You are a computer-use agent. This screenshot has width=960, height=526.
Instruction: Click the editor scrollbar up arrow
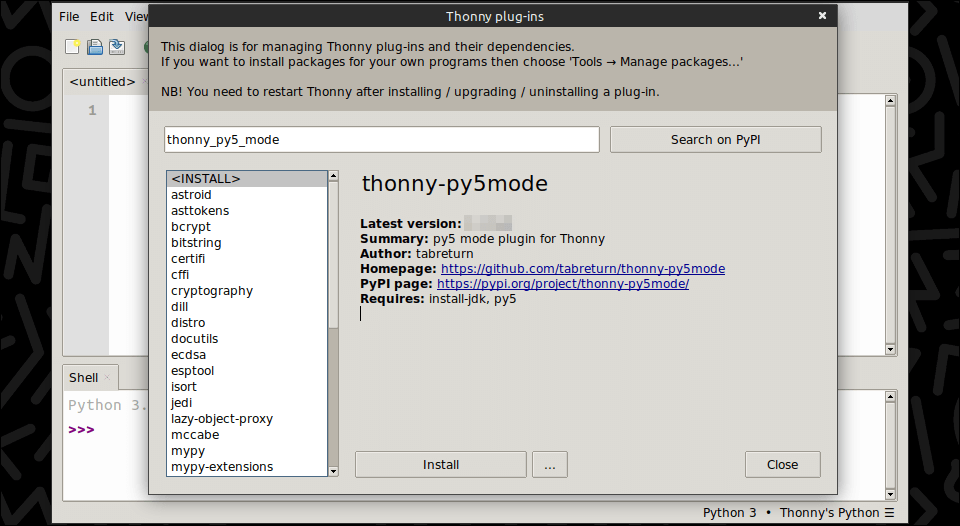(890, 100)
